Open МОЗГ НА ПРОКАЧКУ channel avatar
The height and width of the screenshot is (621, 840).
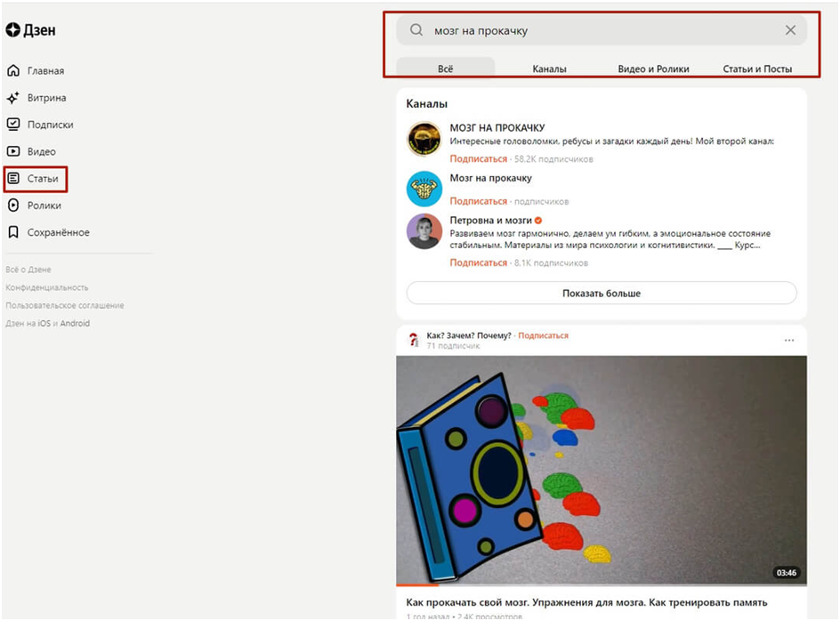pos(424,139)
